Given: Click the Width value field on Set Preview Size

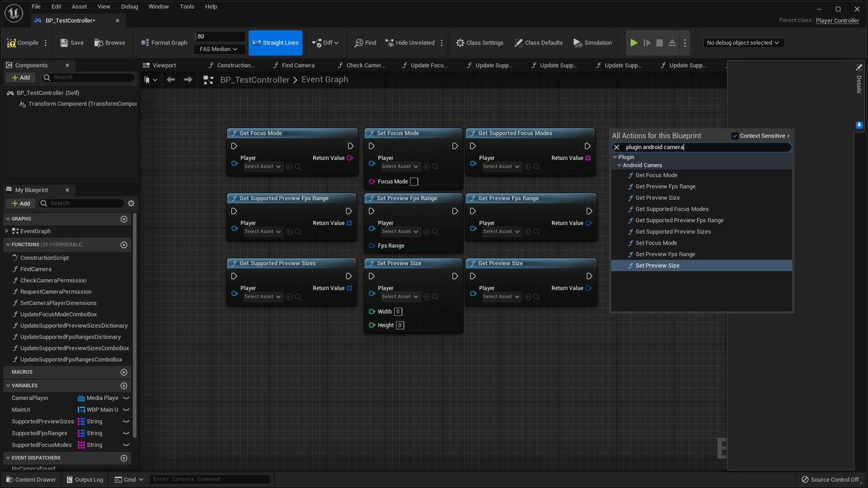Looking at the screenshot, I should 398,312.
